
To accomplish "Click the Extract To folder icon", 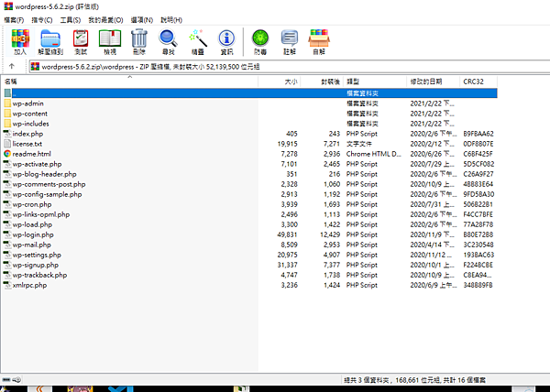I will pos(50,38).
